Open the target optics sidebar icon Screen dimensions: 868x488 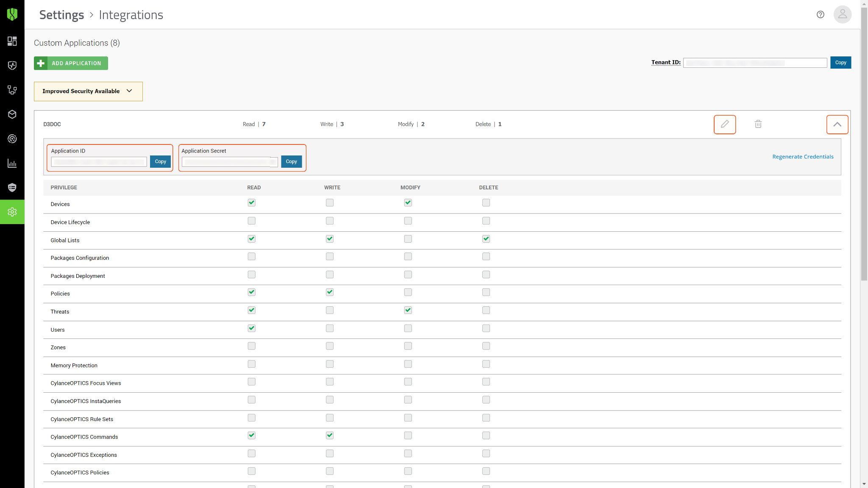pyautogui.click(x=12, y=139)
